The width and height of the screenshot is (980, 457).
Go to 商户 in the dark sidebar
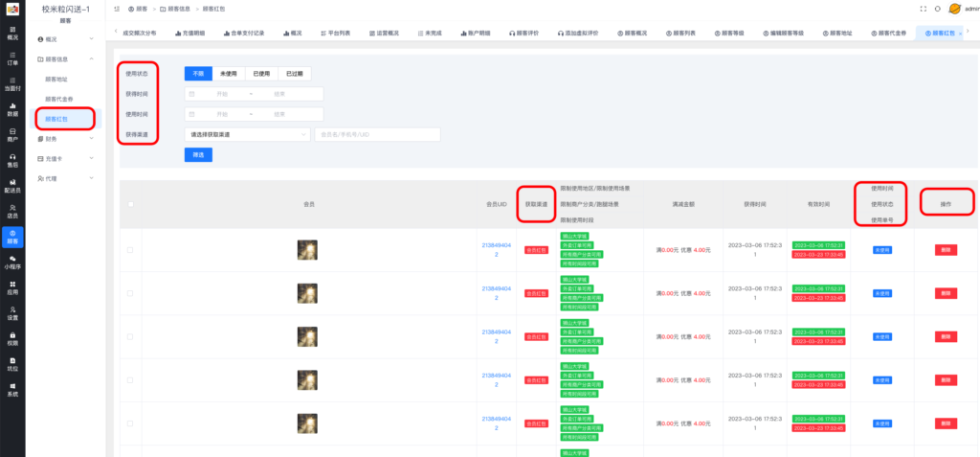(x=12, y=133)
